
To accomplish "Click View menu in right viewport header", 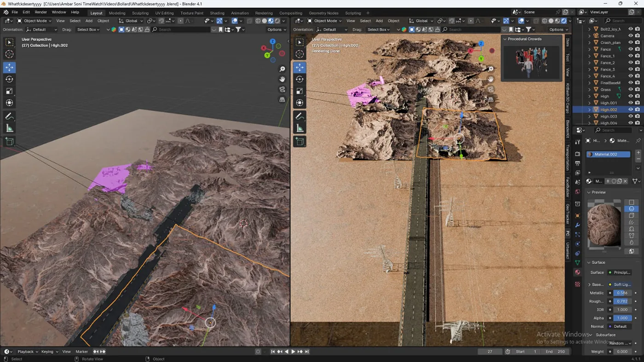I will coord(351,21).
